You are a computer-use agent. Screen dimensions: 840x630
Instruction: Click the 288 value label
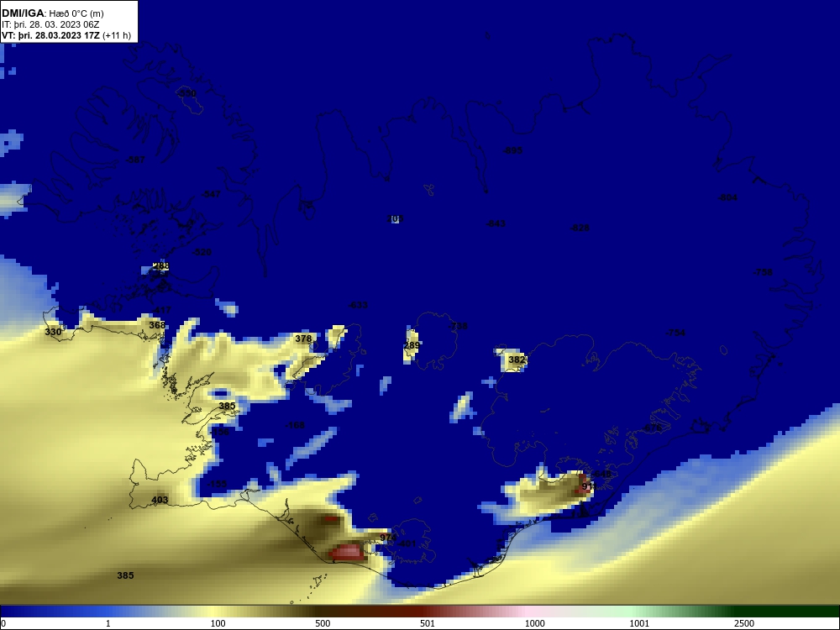[x=160, y=265]
